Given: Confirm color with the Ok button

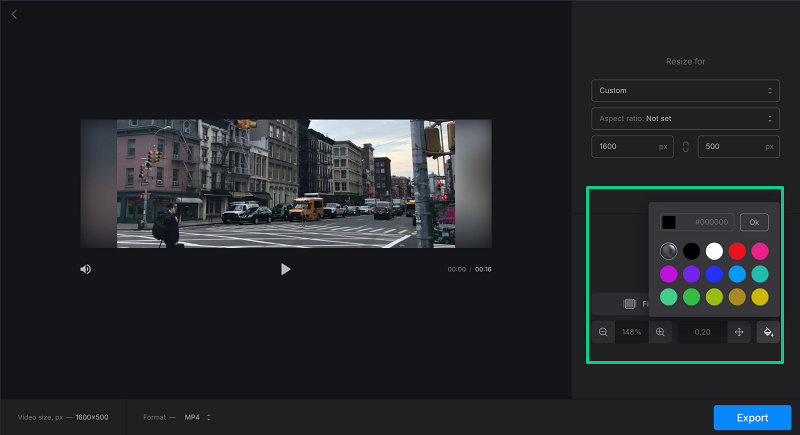Looking at the screenshot, I should click(x=754, y=222).
